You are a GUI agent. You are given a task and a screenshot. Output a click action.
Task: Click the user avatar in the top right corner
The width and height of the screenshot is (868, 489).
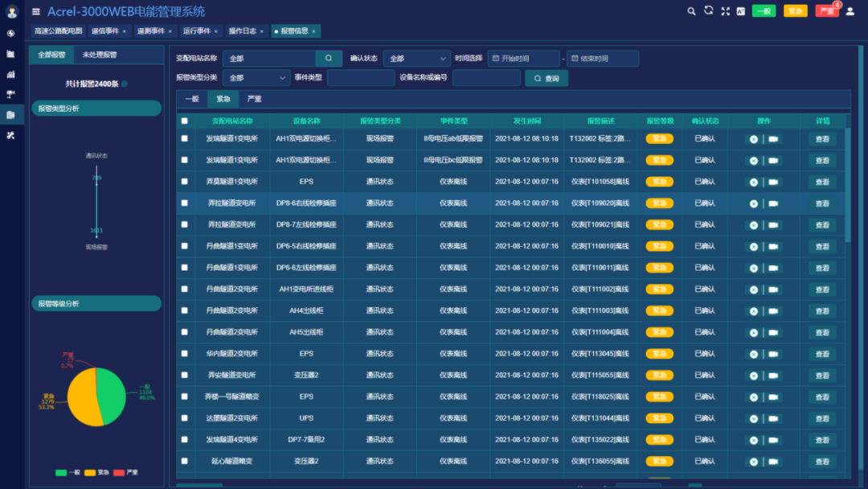tap(850, 11)
